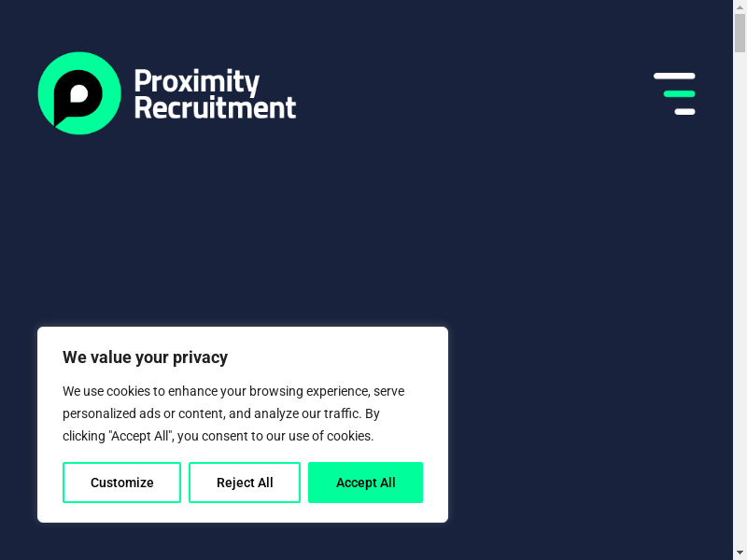Image resolution: width=747 pixels, height=560 pixels.
Task: Click the vertical scrollbar thumb
Action: pyautogui.click(x=740, y=33)
